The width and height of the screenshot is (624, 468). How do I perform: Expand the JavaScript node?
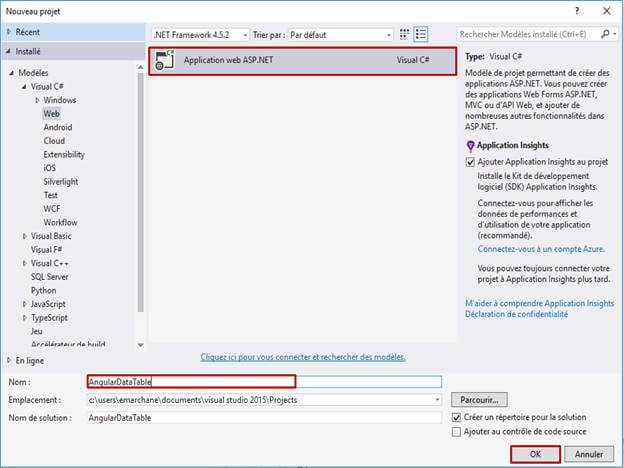25,304
